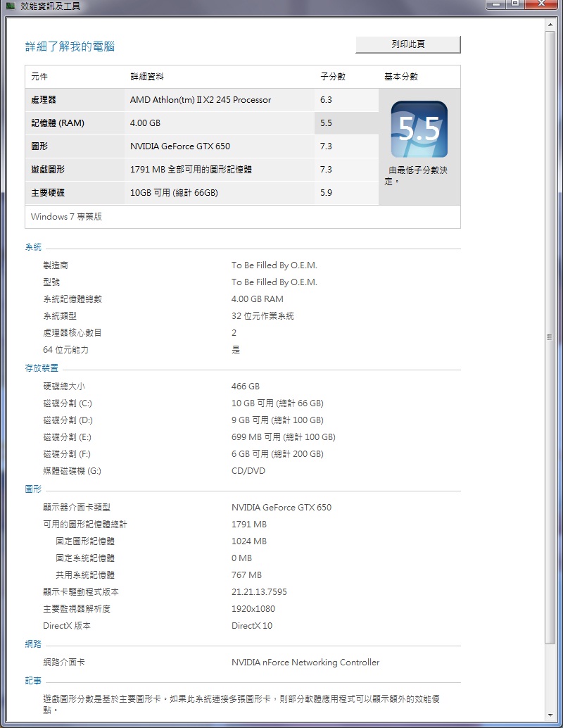The height and width of the screenshot is (728, 563).
Task: Click the 顯示器介面卡類型 label
Action: click(77, 508)
